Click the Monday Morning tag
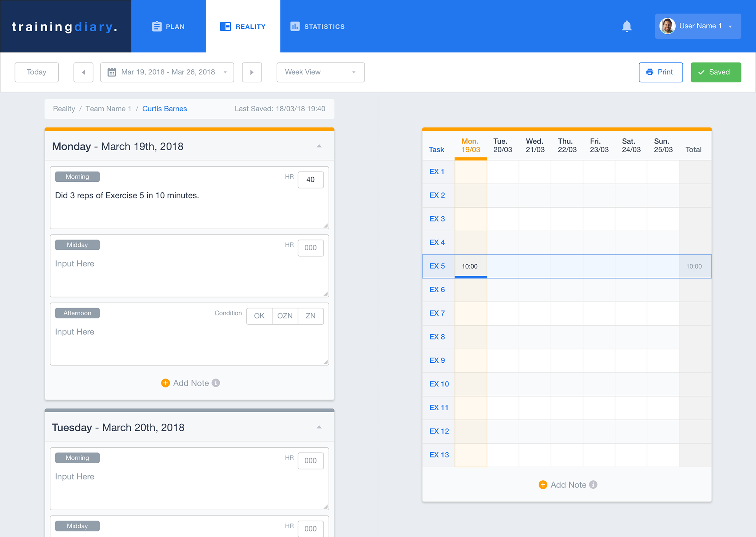 tap(77, 177)
